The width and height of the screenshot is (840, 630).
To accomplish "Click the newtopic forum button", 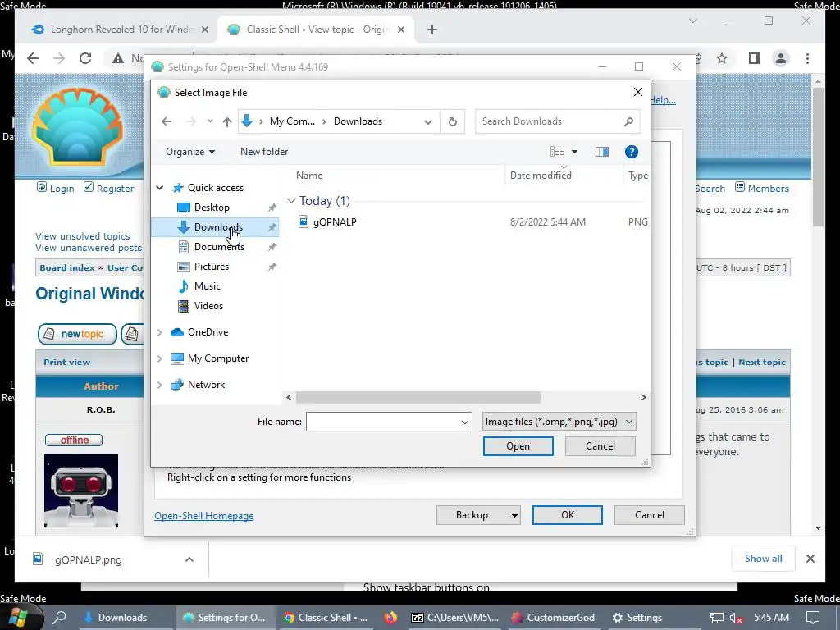I will click(x=77, y=335).
